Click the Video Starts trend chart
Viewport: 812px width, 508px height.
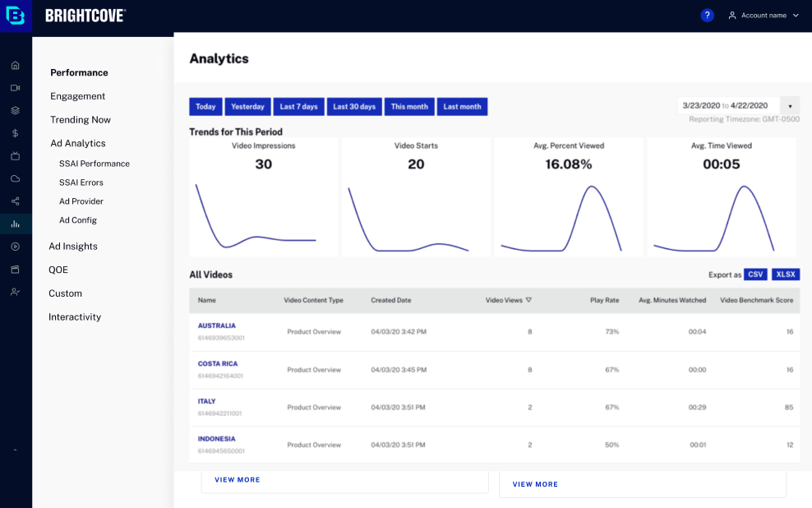pos(416,196)
